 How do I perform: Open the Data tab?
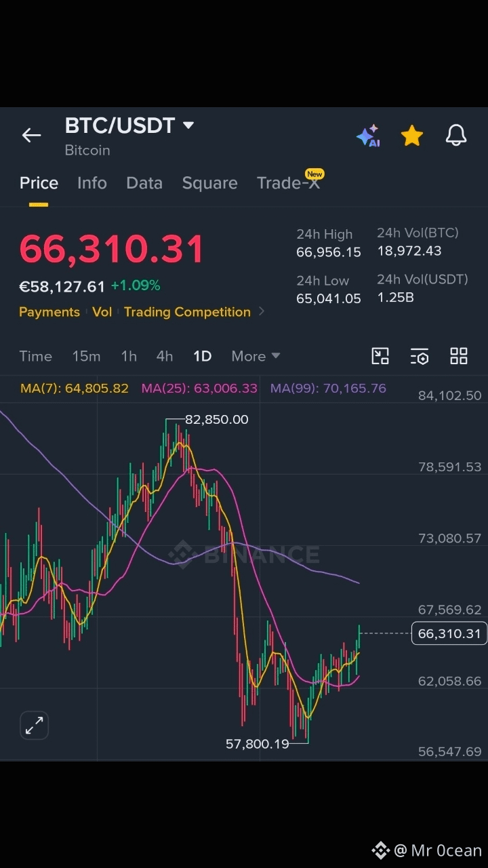(x=144, y=183)
